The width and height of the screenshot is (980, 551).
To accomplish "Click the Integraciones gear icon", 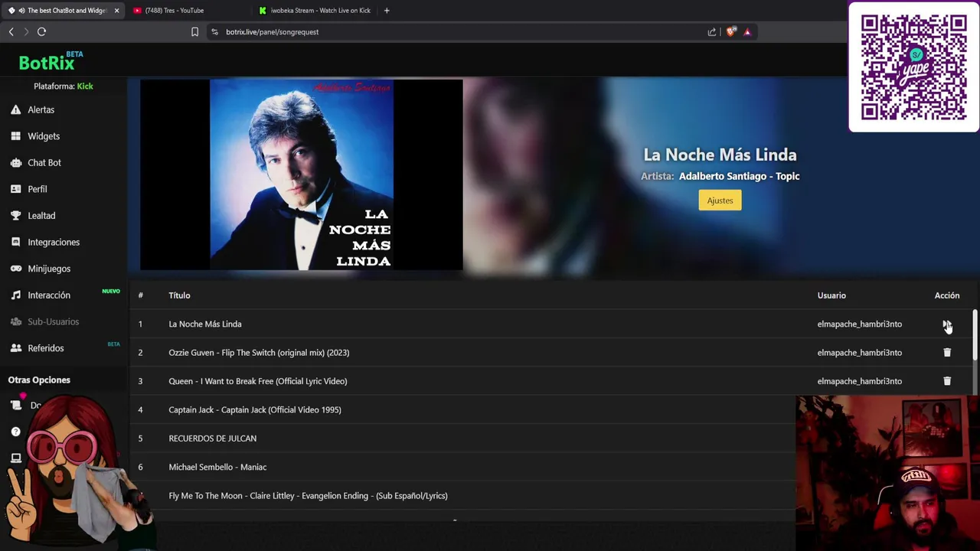I will (x=15, y=242).
